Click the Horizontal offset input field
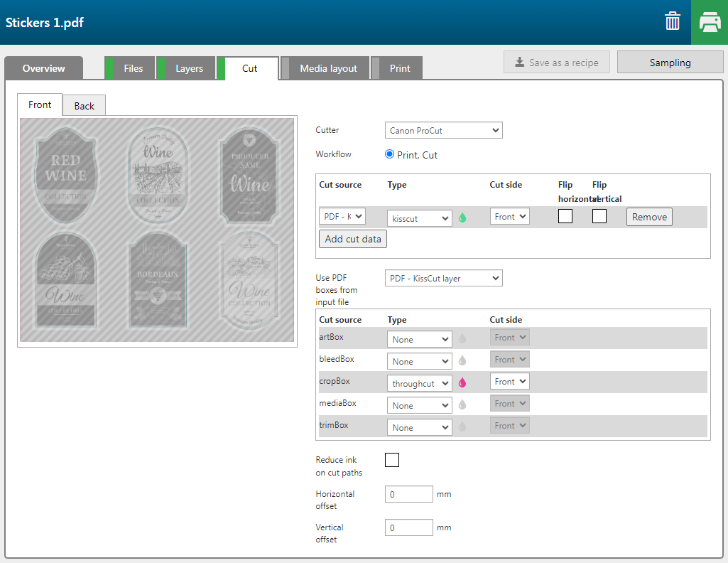 [x=409, y=494]
